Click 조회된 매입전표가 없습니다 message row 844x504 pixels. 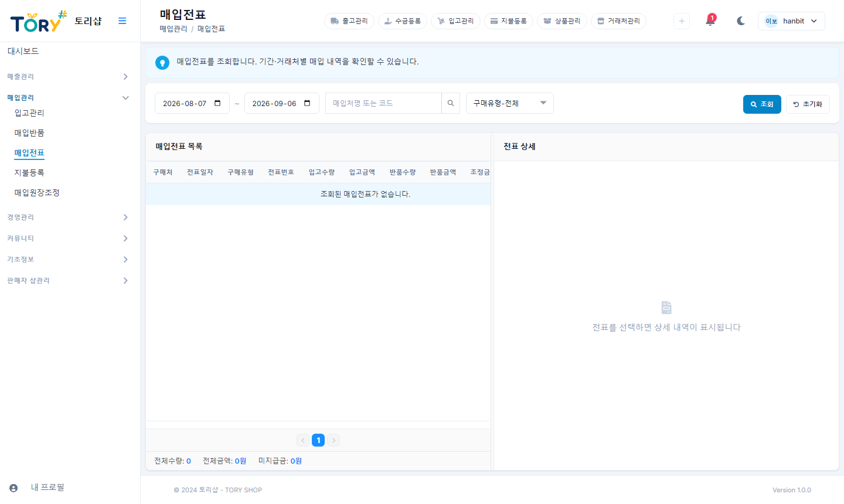(318, 194)
